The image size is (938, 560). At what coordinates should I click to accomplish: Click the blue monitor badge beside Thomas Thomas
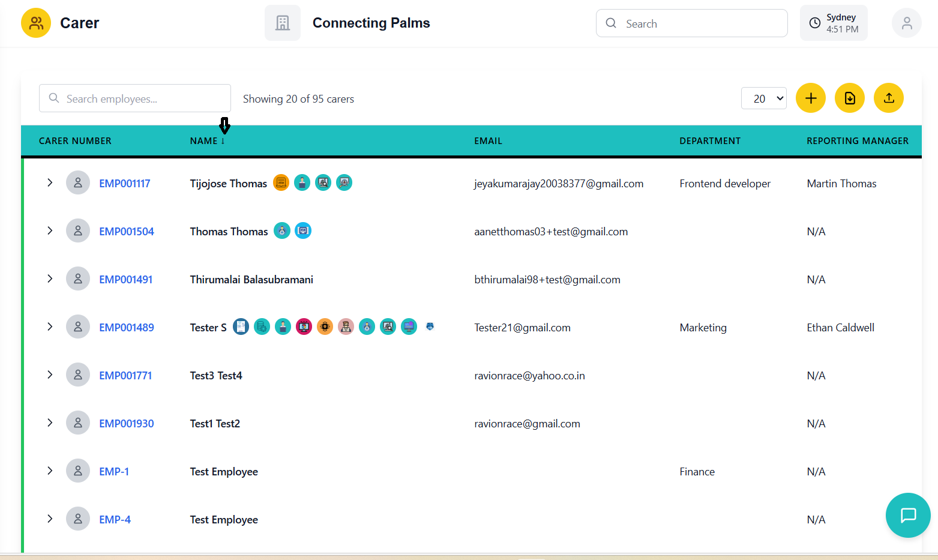[303, 230]
